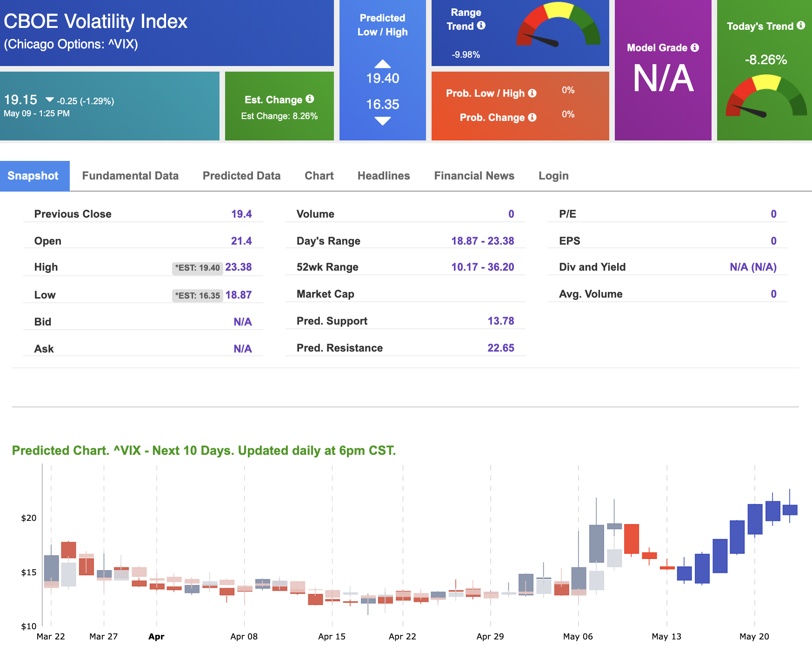Click the -9.98% Range Trend value

click(x=466, y=54)
